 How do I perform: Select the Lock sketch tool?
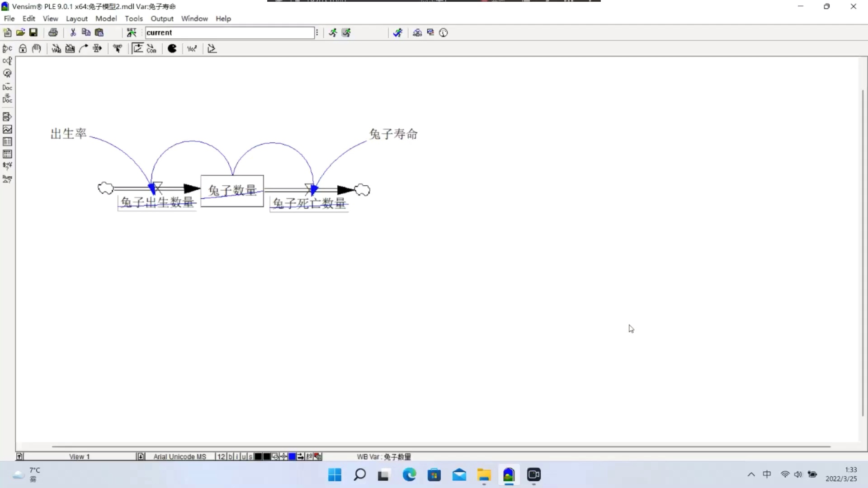coord(23,49)
